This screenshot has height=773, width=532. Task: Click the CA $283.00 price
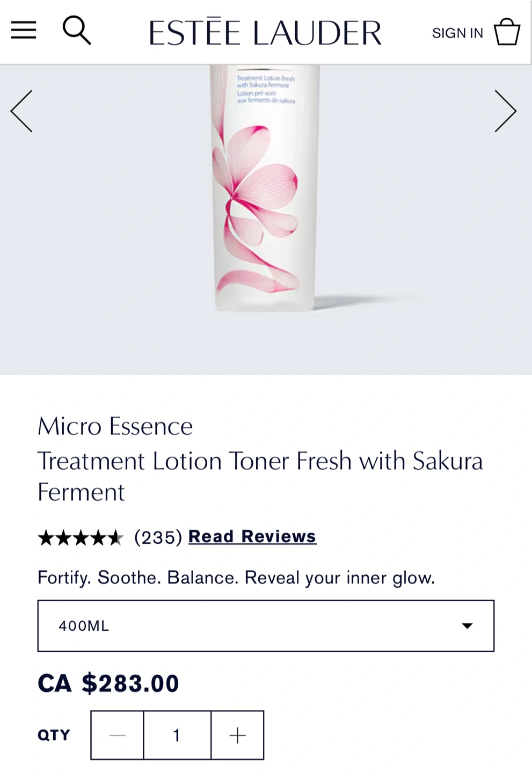click(x=108, y=683)
